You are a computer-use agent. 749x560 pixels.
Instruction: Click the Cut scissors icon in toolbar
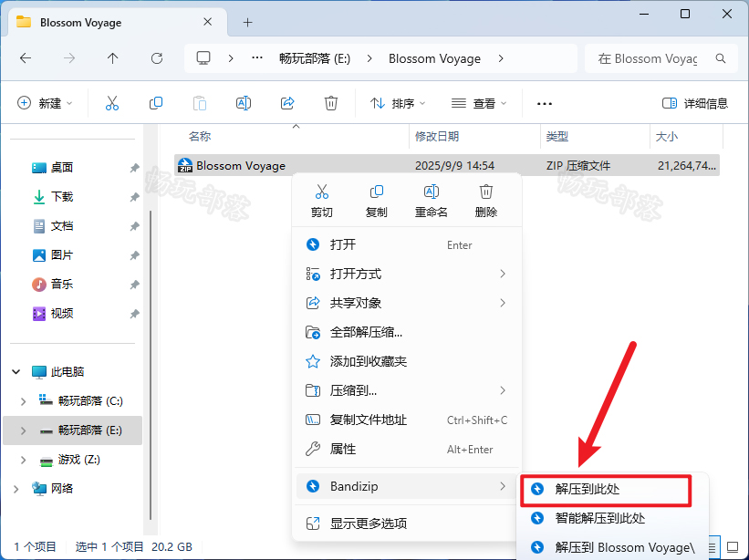pos(112,103)
